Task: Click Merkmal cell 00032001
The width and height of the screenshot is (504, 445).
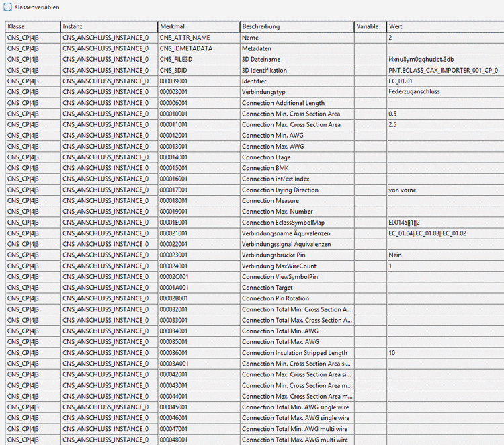Action: [199, 310]
